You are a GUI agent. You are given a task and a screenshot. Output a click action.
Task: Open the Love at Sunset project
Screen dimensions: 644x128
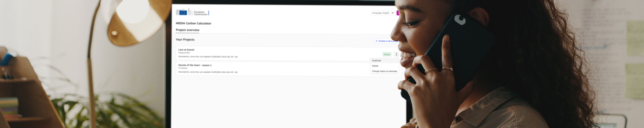(186, 50)
